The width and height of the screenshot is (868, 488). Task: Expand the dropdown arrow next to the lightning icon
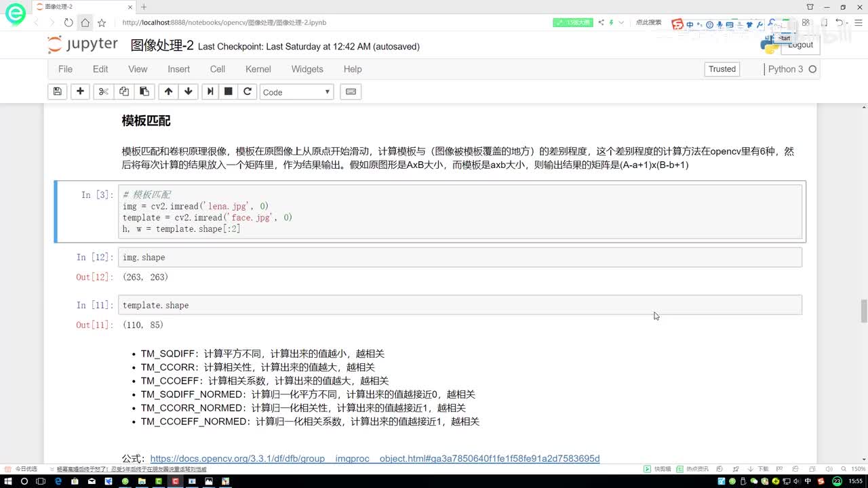click(x=620, y=22)
